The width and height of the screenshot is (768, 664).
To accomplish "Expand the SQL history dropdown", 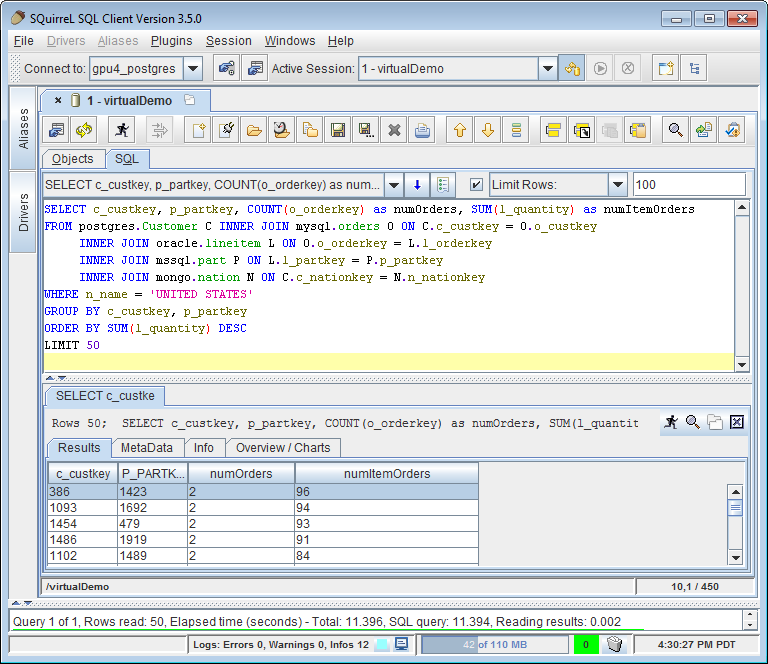I will (x=394, y=185).
